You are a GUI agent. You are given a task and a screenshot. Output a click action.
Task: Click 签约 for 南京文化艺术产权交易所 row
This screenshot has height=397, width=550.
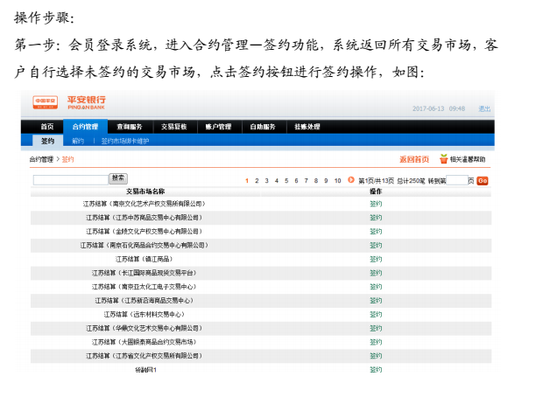coord(376,204)
